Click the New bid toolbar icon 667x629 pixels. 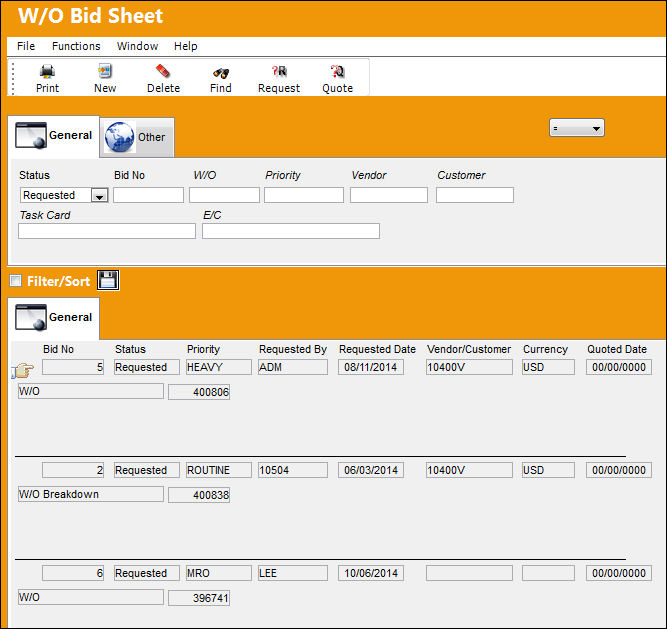click(x=105, y=71)
